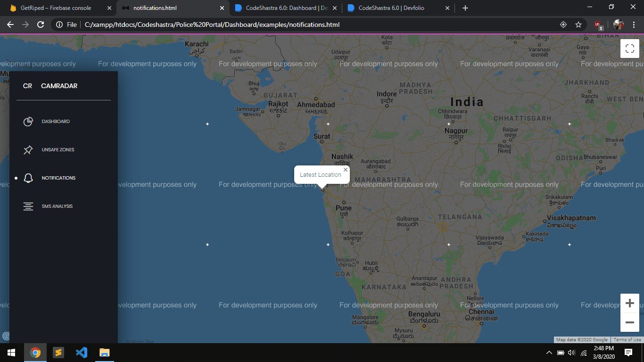Show hidden system tray icons
Image resolution: width=644 pixels, height=362 pixels.
click(549, 353)
